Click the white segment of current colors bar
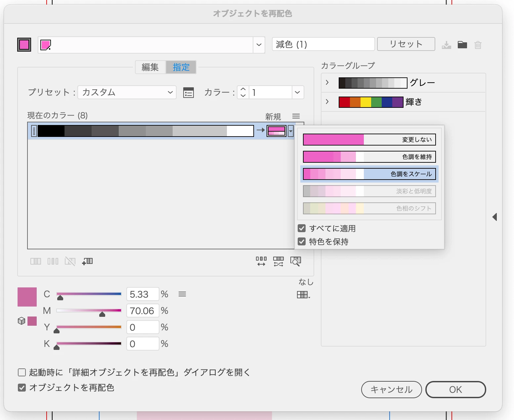514x420 pixels. [240, 131]
